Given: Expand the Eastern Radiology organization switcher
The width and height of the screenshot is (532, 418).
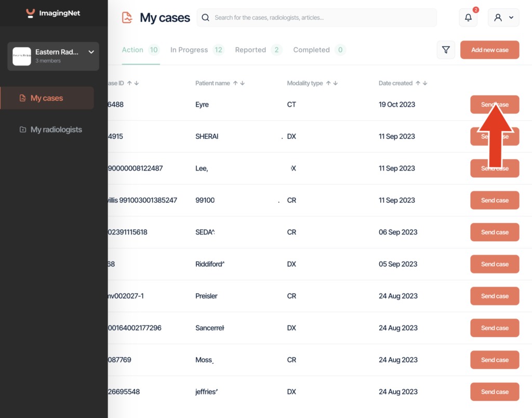Looking at the screenshot, I should point(91,52).
